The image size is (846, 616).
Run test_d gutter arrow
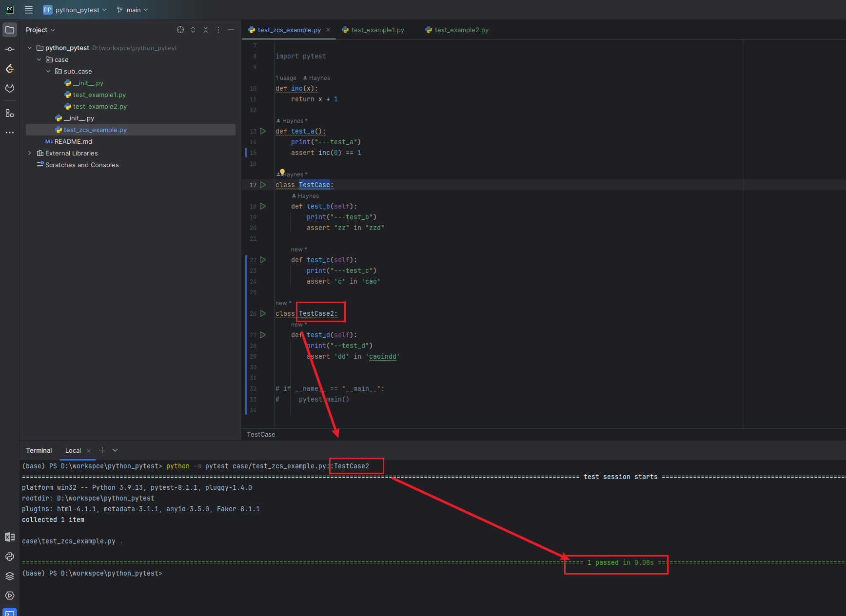[x=263, y=335]
